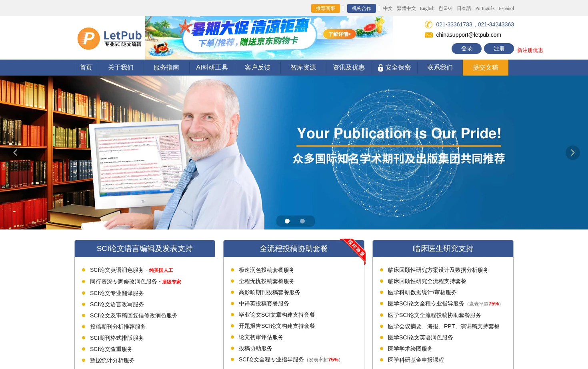Advance to the next carousel slide
This screenshot has width=588, height=369.
pos(572,153)
